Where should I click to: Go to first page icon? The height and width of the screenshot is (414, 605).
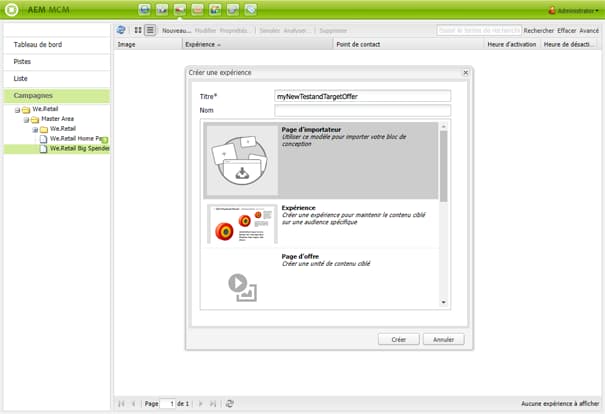coord(121,404)
